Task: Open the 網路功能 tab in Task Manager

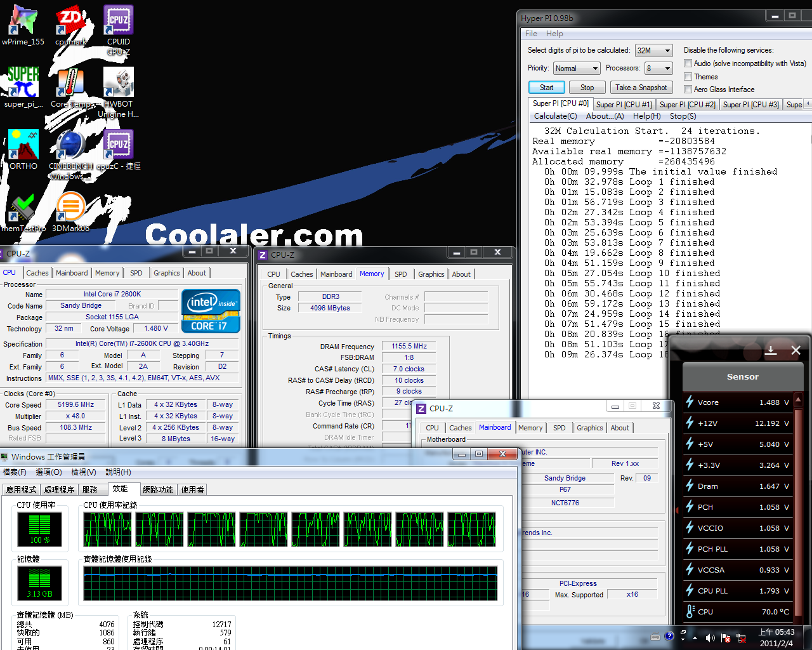Action: (158, 490)
